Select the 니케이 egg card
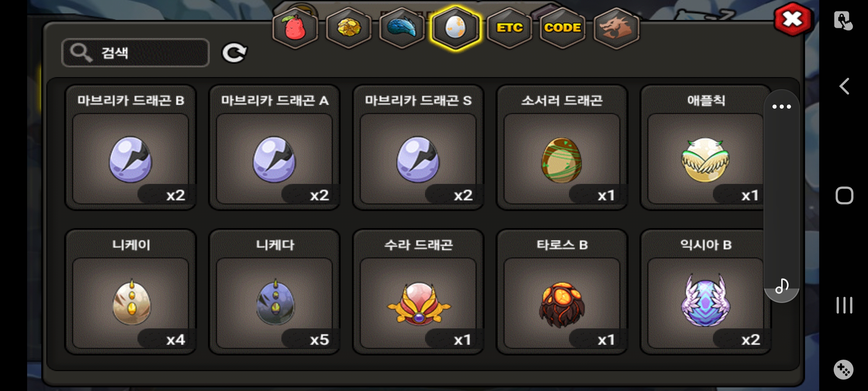The image size is (868, 391). (x=131, y=292)
